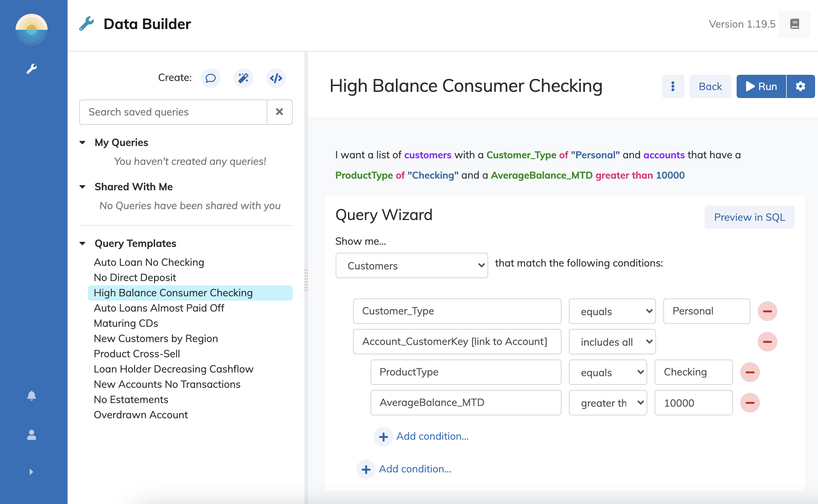
Task: Click Version 1.19.5 text
Action: pos(742,24)
